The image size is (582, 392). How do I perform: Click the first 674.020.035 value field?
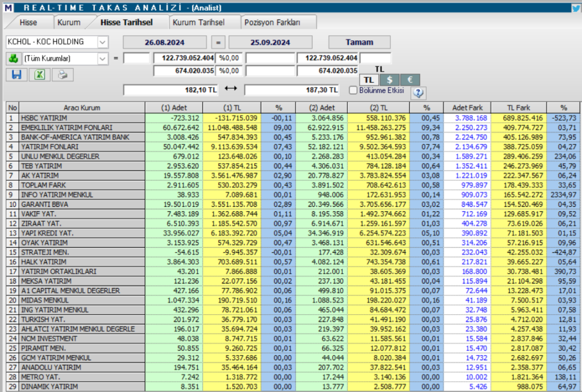click(x=185, y=71)
